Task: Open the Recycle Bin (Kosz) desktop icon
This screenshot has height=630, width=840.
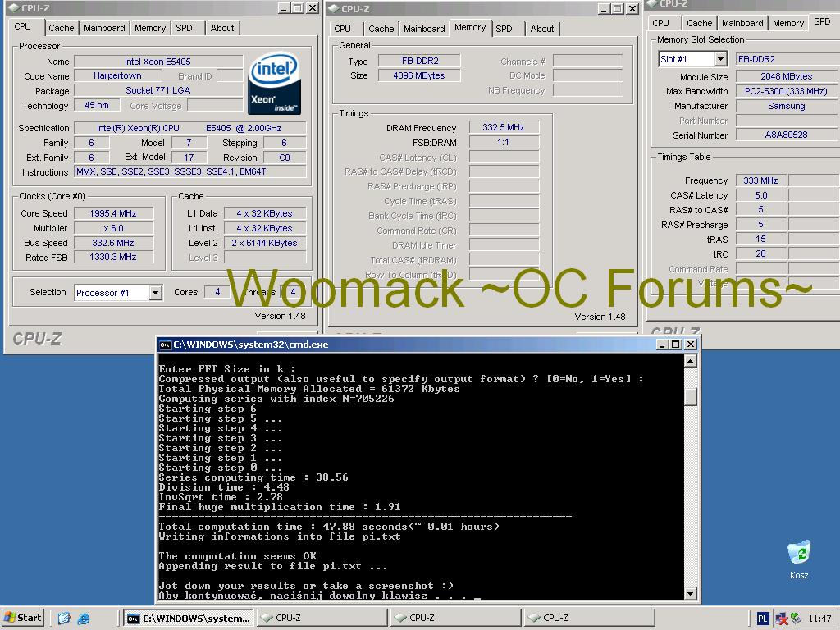Action: click(799, 559)
